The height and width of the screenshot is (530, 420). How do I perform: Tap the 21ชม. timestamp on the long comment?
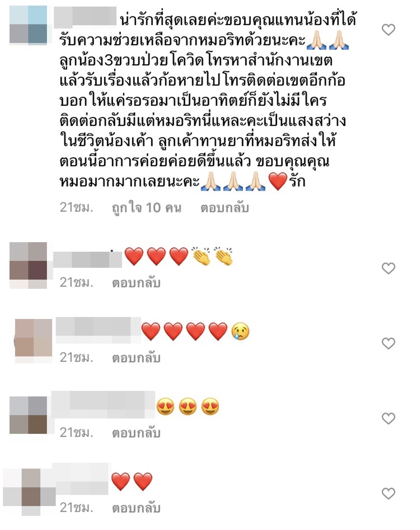(76, 208)
